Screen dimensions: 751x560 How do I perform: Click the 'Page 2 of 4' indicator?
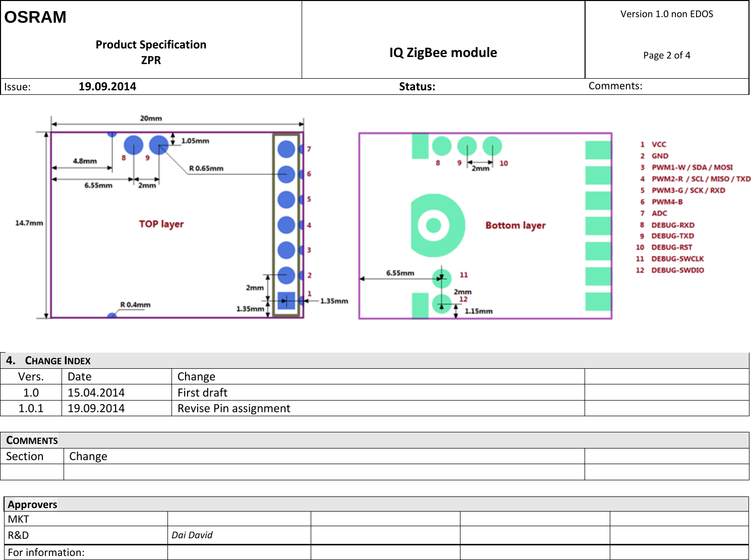coord(667,55)
